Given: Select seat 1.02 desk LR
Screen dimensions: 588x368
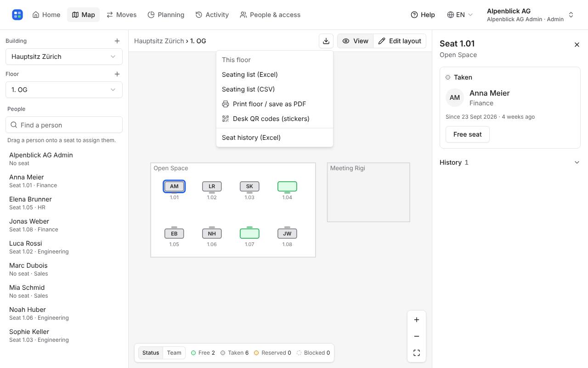Looking at the screenshot, I should [x=212, y=186].
